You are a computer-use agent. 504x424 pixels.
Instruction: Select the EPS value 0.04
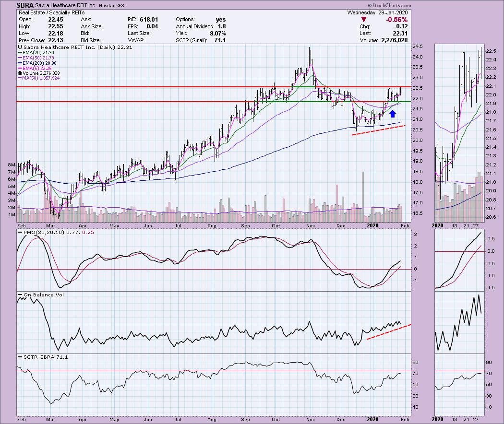152,27
